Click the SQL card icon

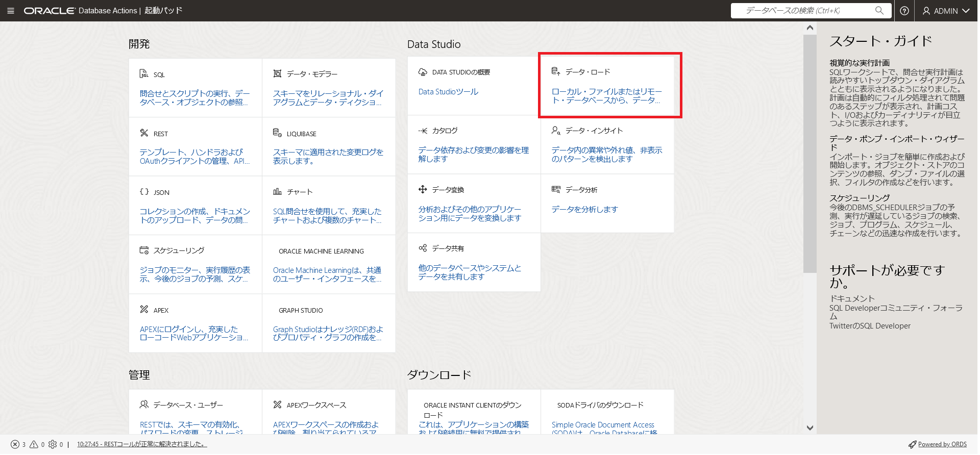(x=144, y=74)
